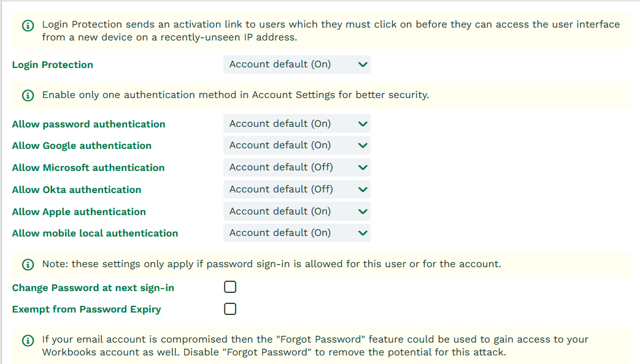This screenshot has height=364, width=640.
Task: Click info icon beside password sign-in note
Action: coord(28,265)
